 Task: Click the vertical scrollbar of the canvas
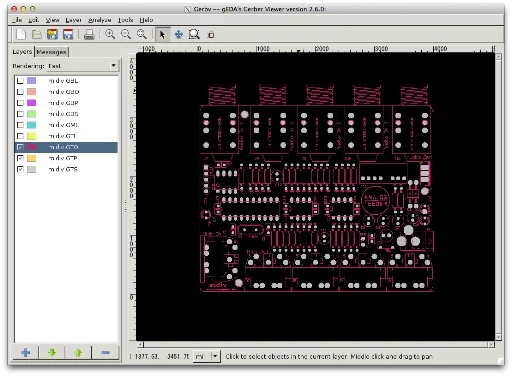499,197
